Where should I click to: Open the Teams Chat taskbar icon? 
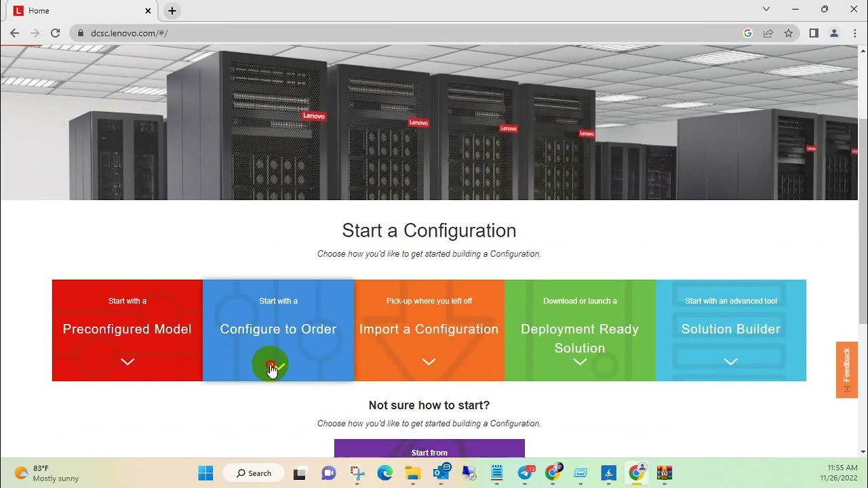tap(329, 472)
